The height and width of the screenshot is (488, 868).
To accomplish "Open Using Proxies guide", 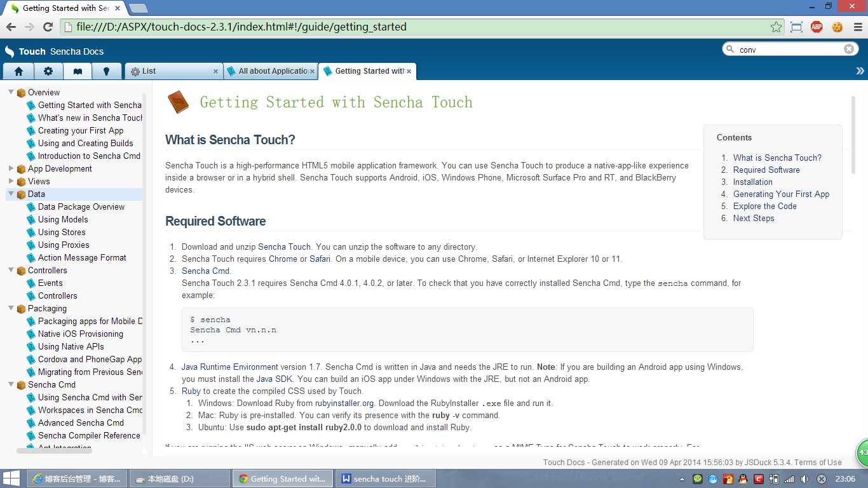I will (x=64, y=245).
